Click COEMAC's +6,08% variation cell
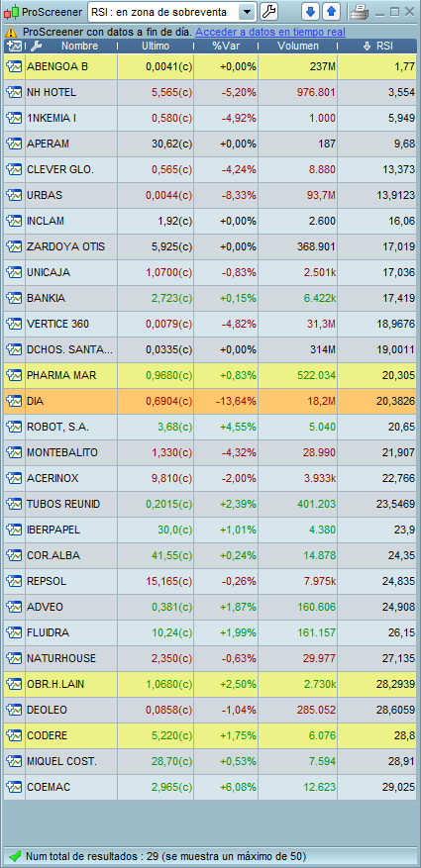This screenshot has width=421, height=868. [x=226, y=788]
